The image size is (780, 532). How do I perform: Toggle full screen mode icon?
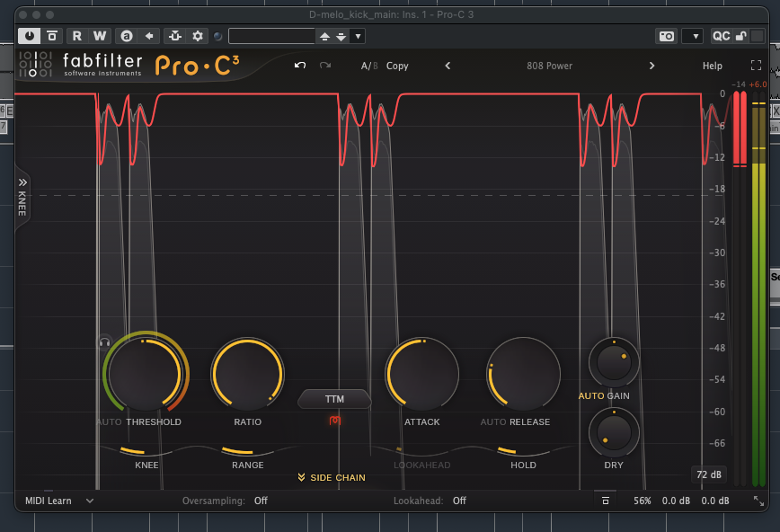pos(756,66)
